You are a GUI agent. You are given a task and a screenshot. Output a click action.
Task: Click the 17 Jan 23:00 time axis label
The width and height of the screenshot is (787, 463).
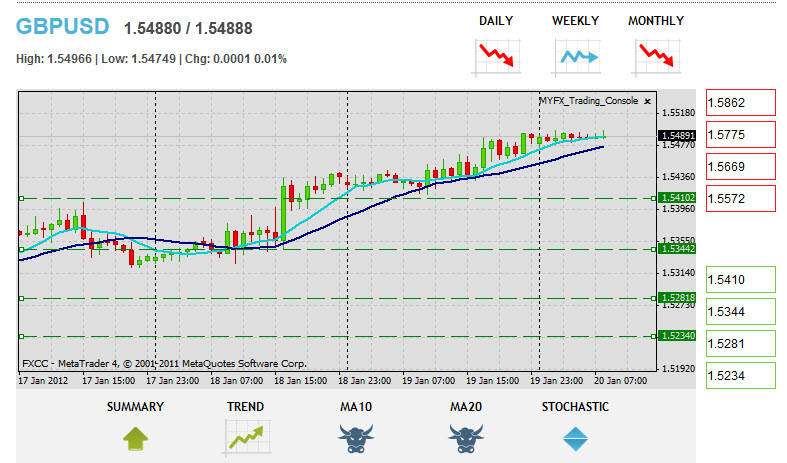tap(173, 381)
